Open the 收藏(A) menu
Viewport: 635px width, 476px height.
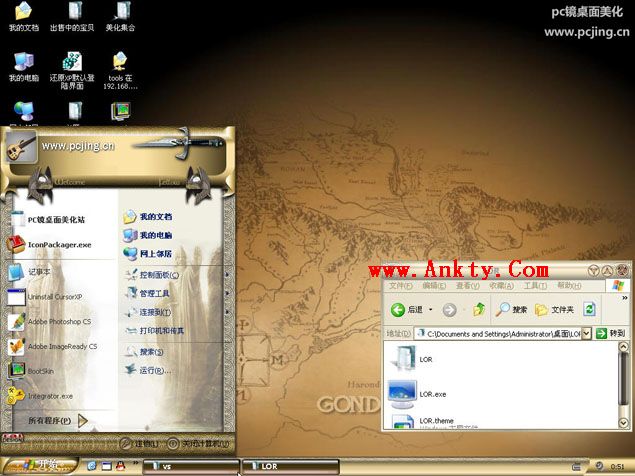pyautogui.click(x=501, y=286)
